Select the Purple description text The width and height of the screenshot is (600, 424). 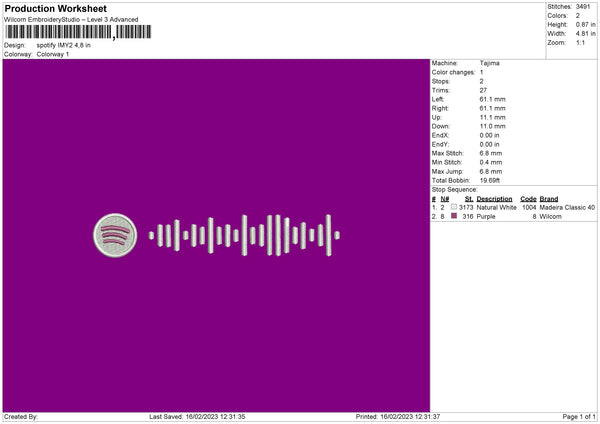[486, 217]
